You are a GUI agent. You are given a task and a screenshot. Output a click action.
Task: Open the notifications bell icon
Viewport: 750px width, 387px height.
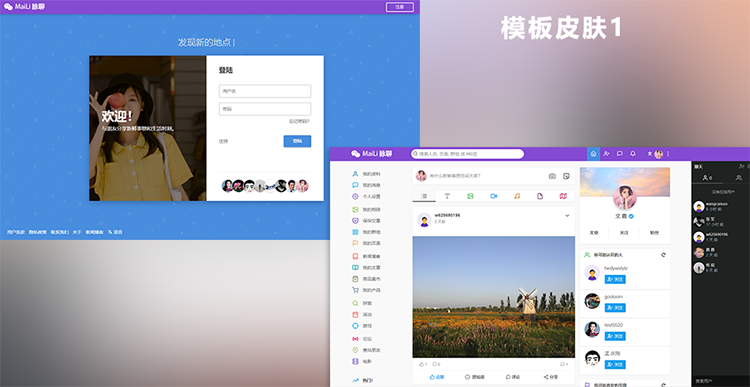click(x=633, y=154)
